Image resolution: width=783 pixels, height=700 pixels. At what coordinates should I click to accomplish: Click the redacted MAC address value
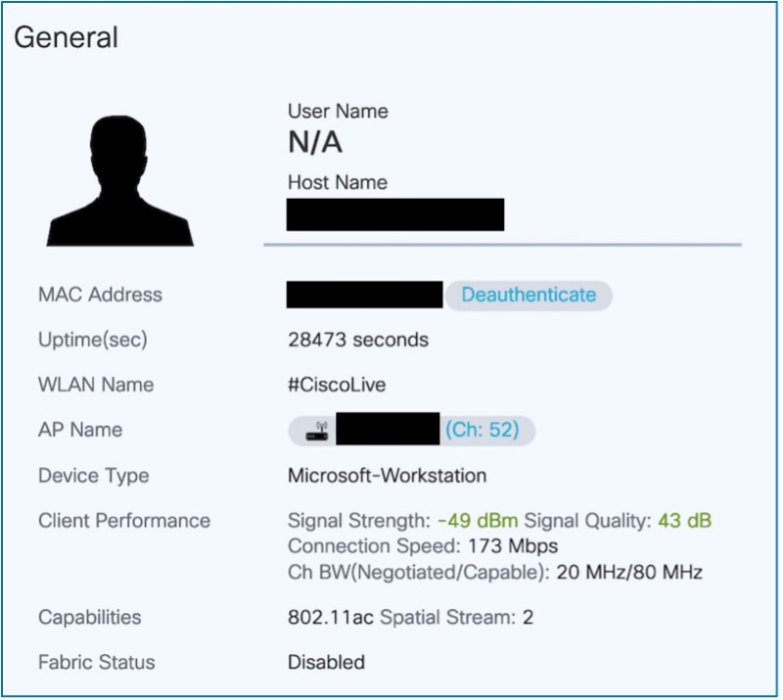(364, 295)
